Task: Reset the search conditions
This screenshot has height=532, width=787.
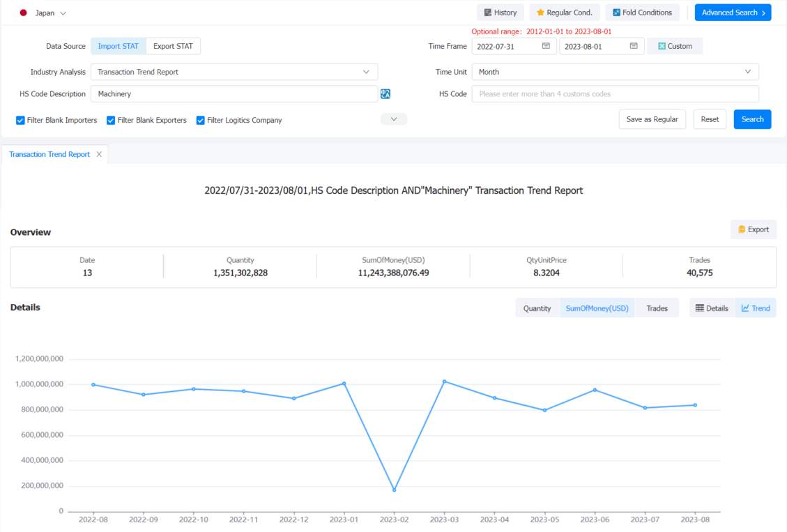Action: click(x=710, y=119)
